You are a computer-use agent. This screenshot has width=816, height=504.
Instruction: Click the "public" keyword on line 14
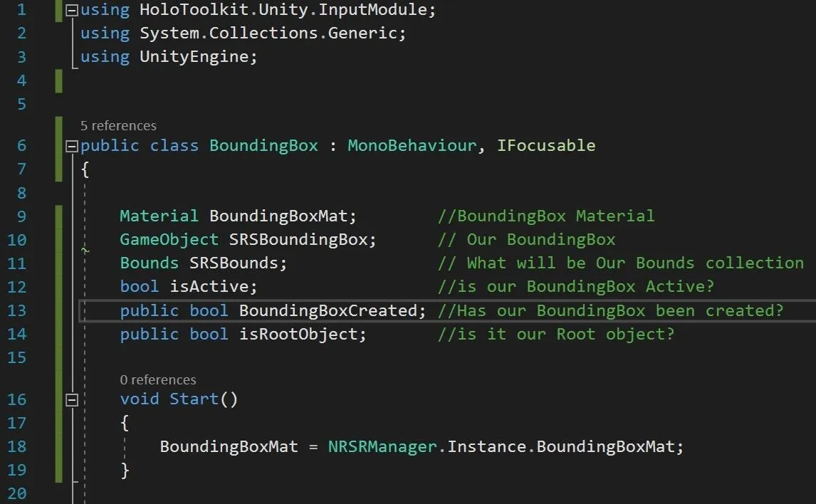[x=150, y=334]
